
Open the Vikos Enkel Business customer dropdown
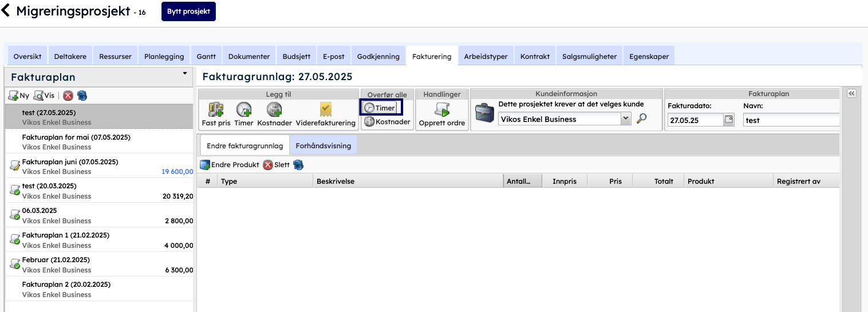point(625,119)
